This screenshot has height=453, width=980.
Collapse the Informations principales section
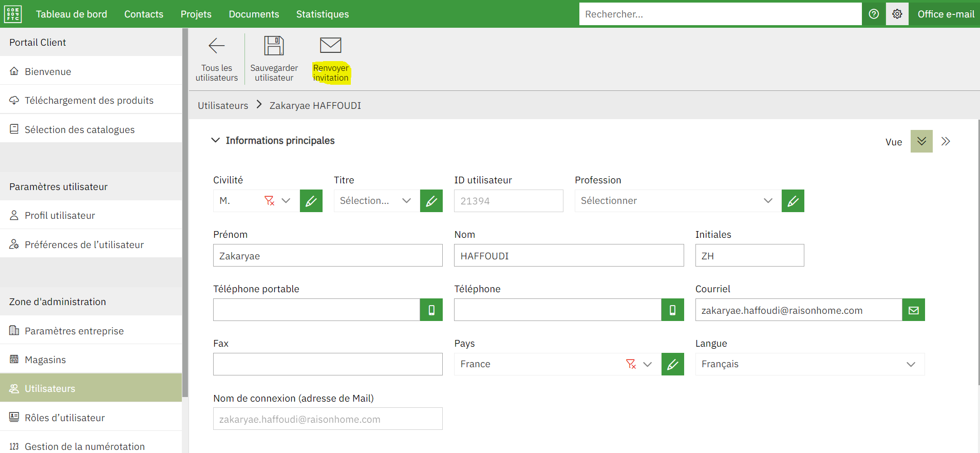(216, 140)
